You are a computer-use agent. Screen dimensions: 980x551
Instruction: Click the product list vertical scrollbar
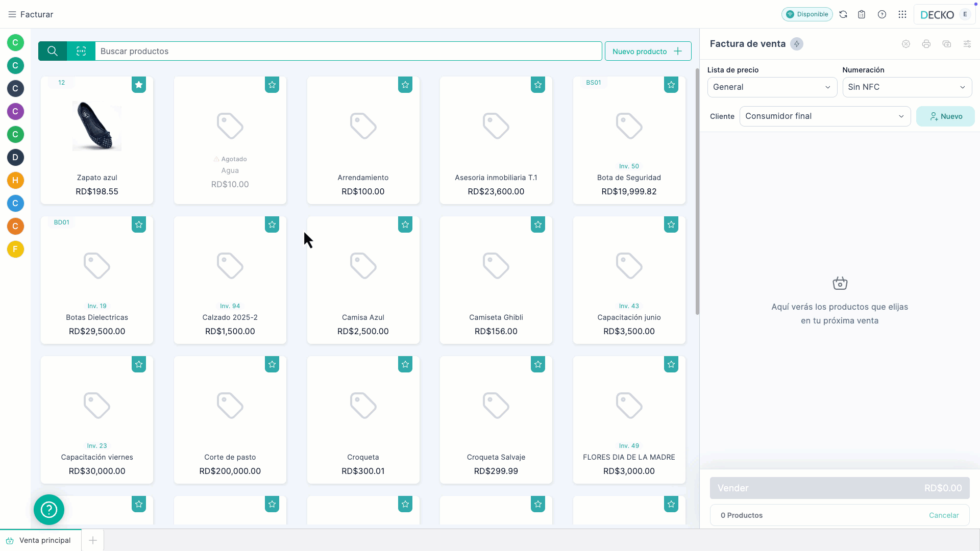(697, 191)
